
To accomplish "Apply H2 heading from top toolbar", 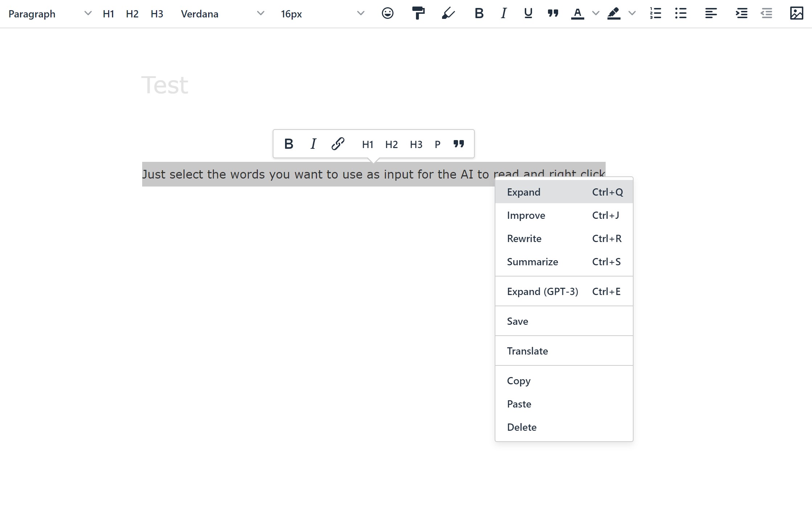I will click(x=132, y=14).
